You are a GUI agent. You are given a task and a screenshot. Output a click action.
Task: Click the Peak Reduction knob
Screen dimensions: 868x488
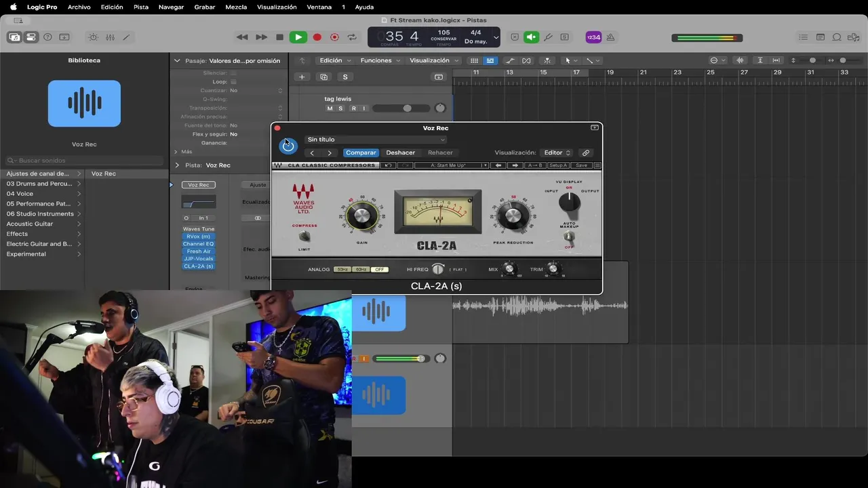pyautogui.click(x=513, y=216)
